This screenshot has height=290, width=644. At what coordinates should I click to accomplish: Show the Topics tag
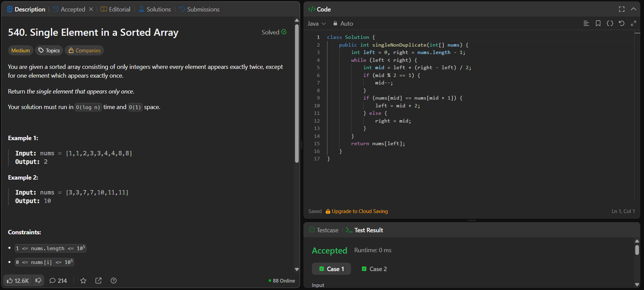[48, 50]
